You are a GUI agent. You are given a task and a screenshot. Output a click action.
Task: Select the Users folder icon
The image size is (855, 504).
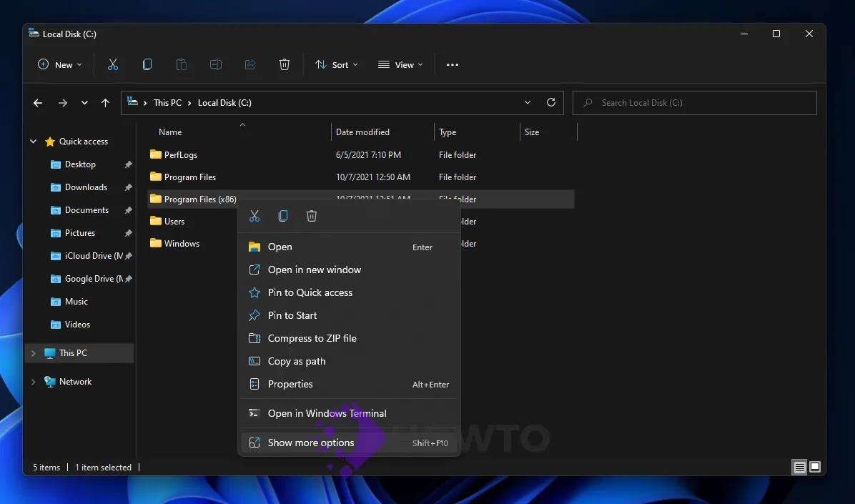pyautogui.click(x=156, y=221)
